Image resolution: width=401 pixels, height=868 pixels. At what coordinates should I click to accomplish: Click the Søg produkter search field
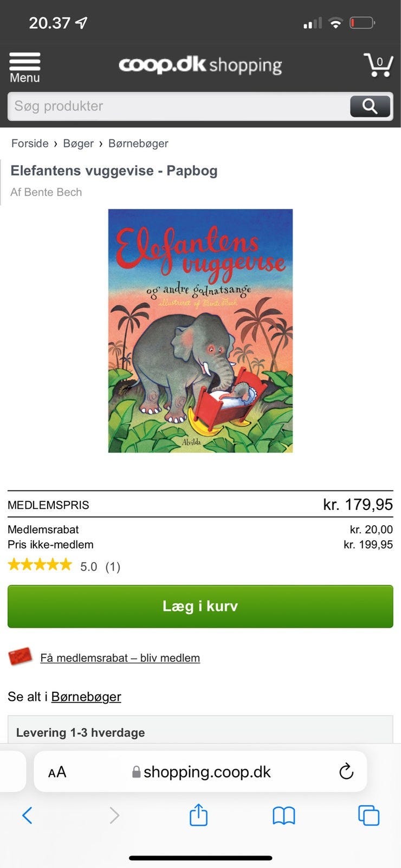coord(179,106)
